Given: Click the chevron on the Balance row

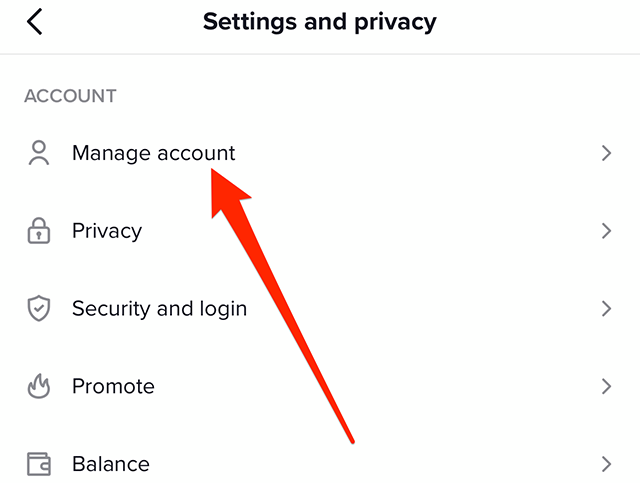Looking at the screenshot, I should [x=607, y=464].
